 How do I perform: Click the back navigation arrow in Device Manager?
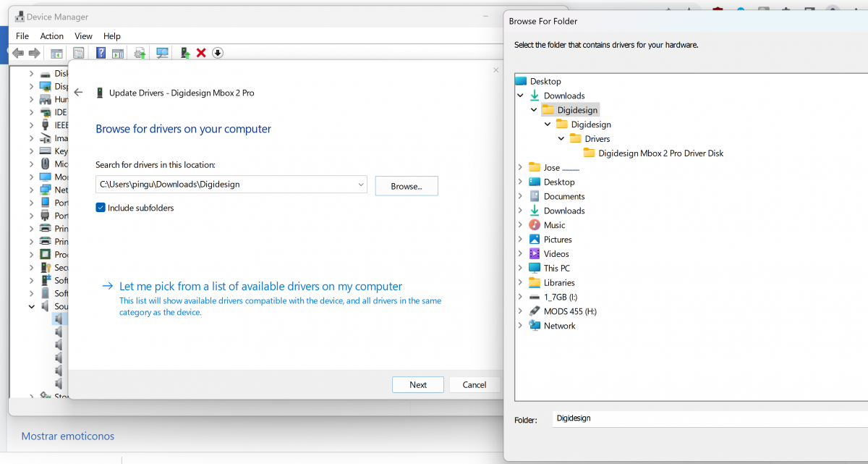click(17, 52)
